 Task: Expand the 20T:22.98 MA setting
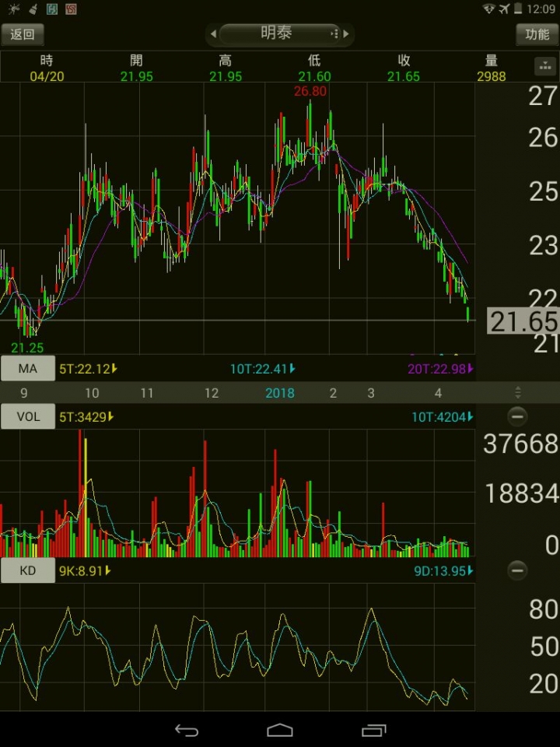pyautogui.click(x=440, y=369)
